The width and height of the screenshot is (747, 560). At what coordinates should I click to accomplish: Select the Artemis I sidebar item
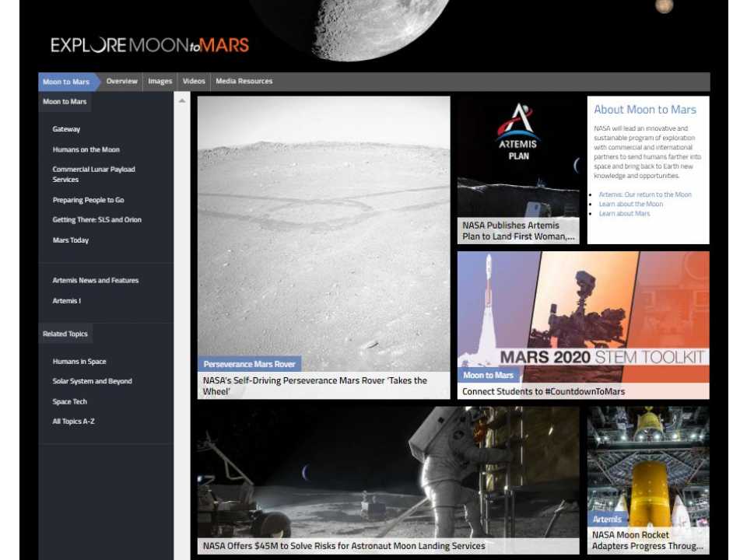click(x=66, y=300)
